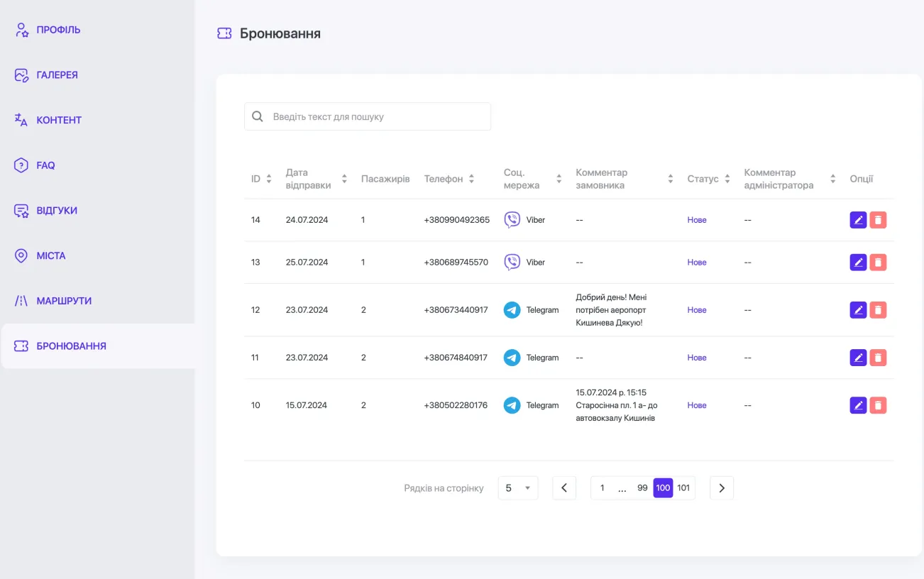Click date 24.07.2024 cell

click(x=307, y=220)
